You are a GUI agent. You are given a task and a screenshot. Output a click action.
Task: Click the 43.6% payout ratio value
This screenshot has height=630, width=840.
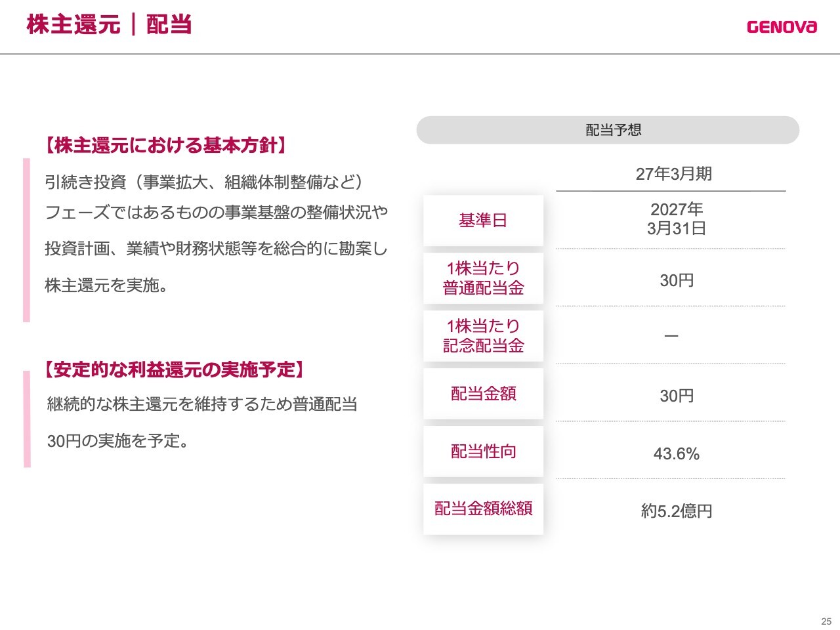[x=677, y=454]
